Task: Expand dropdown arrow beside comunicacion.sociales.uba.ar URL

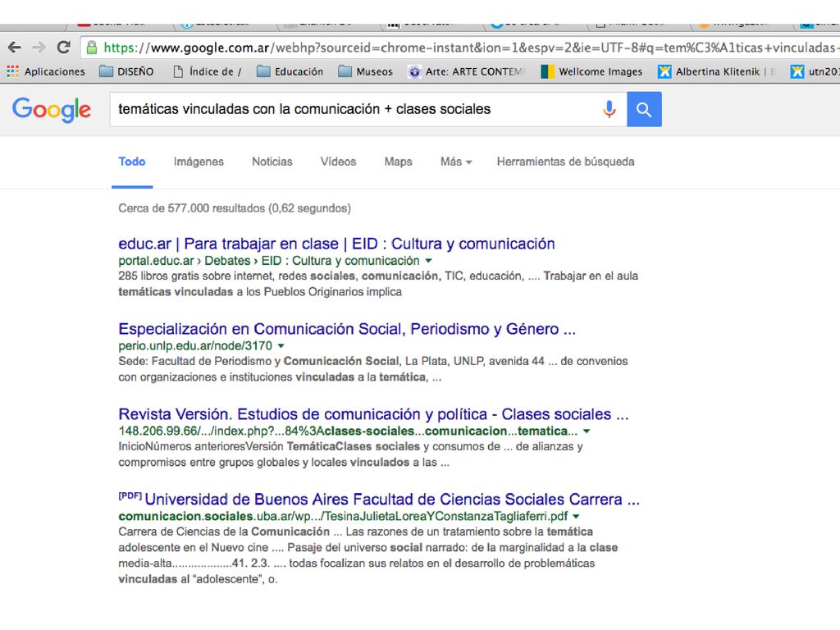Action: tap(576, 517)
